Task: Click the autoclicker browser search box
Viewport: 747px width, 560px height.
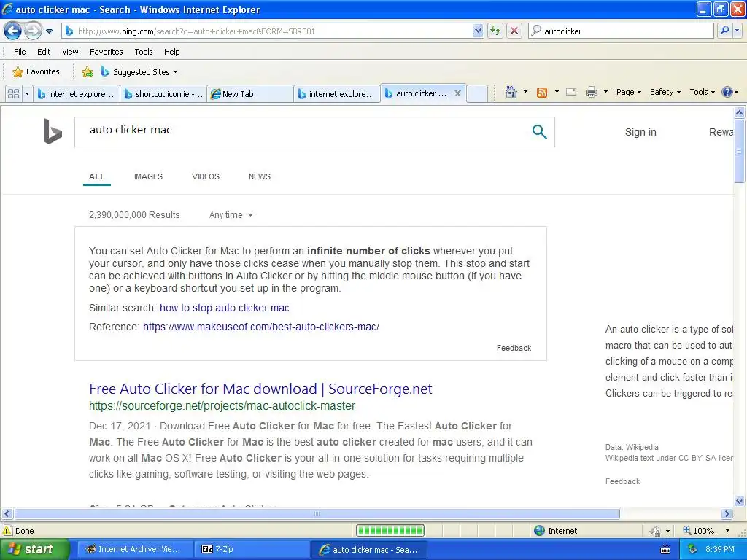Action: [622, 31]
